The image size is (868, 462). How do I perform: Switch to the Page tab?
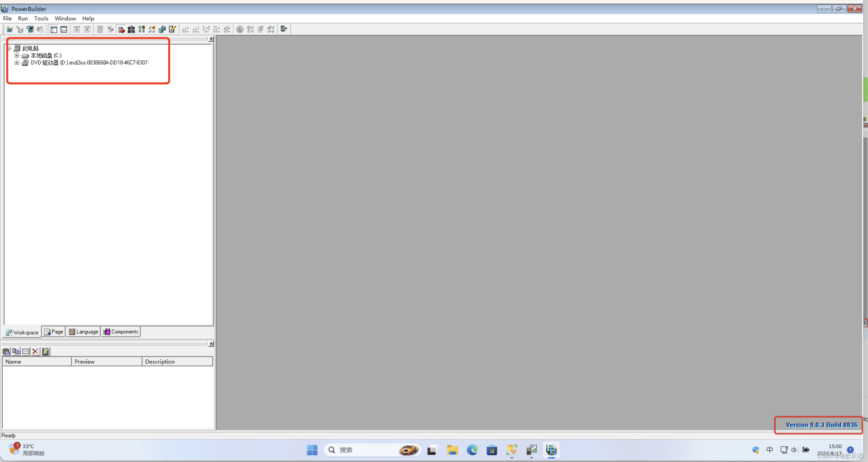point(53,331)
